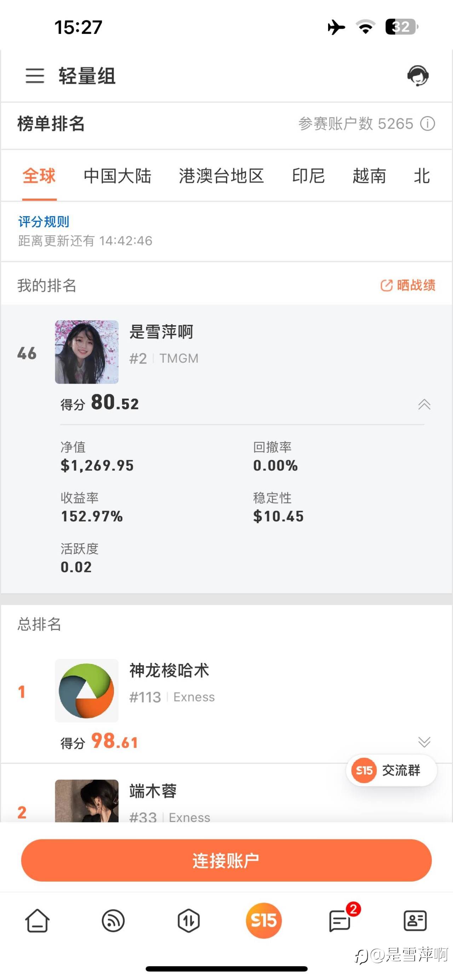Open the signal feed icon in bottom bar
The height and width of the screenshot is (980, 453).
[113, 921]
